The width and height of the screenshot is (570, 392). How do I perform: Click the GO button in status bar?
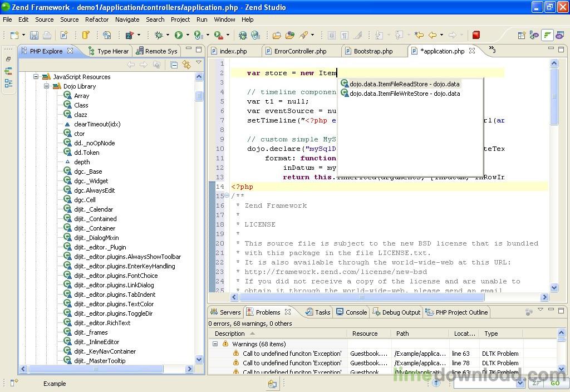click(x=554, y=383)
